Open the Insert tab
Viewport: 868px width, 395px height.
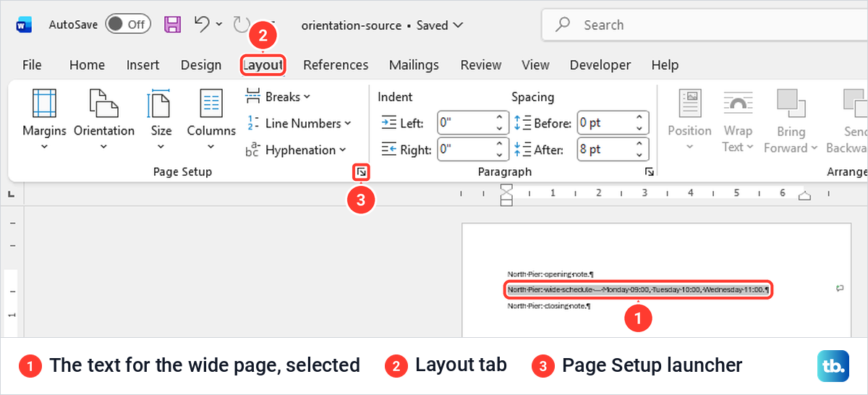(x=142, y=64)
